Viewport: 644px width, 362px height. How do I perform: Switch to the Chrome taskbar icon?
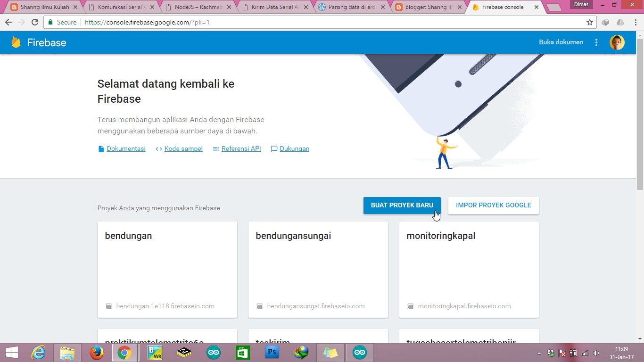pyautogui.click(x=124, y=353)
